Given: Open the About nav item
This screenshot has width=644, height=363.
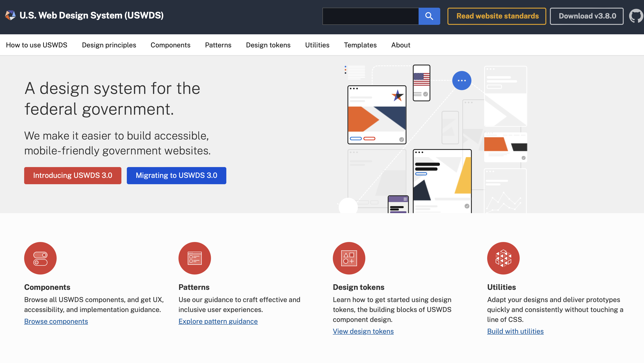Looking at the screenshot, I should point(401,45).
